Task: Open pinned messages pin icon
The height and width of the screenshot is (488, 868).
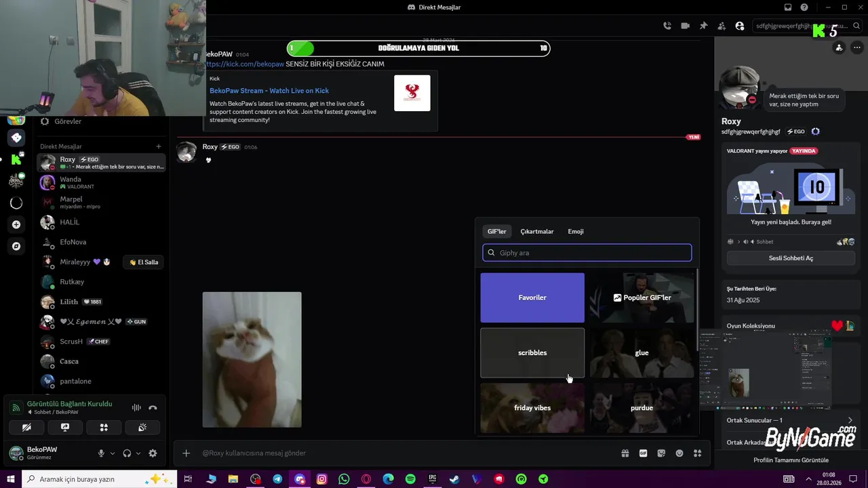Action: (703, 26)
